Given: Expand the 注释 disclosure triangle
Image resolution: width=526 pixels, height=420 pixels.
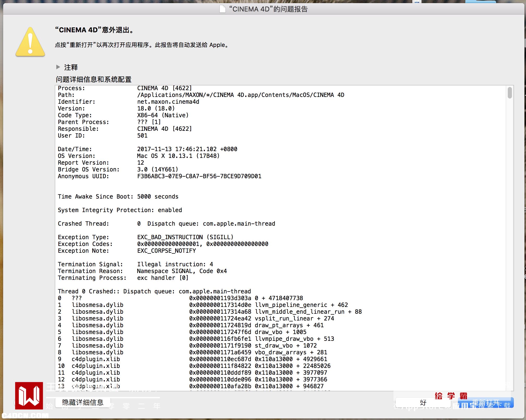Looking at the screenshot, I should [x=58, y=67].
